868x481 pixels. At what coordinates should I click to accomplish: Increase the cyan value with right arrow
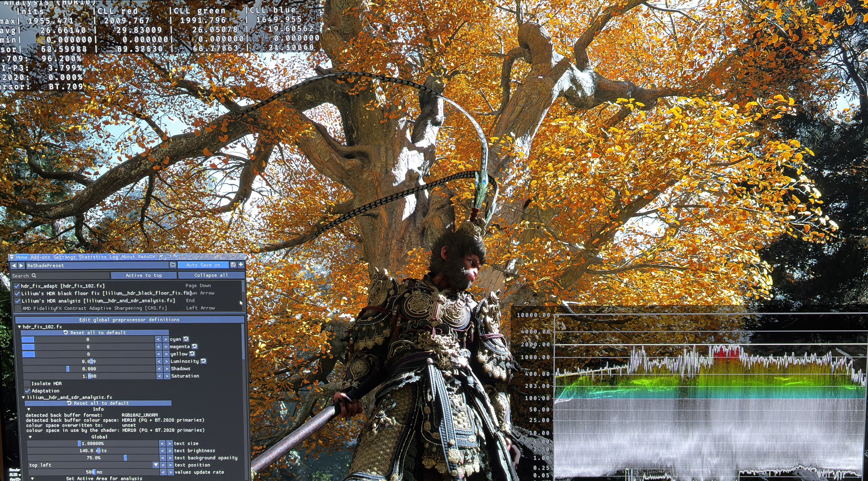coord(166,339)
